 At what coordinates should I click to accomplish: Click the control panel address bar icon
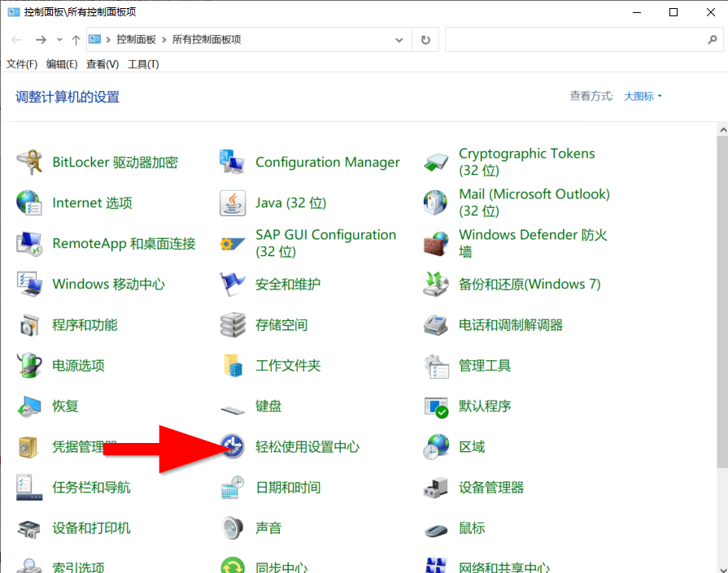point(94,40)
